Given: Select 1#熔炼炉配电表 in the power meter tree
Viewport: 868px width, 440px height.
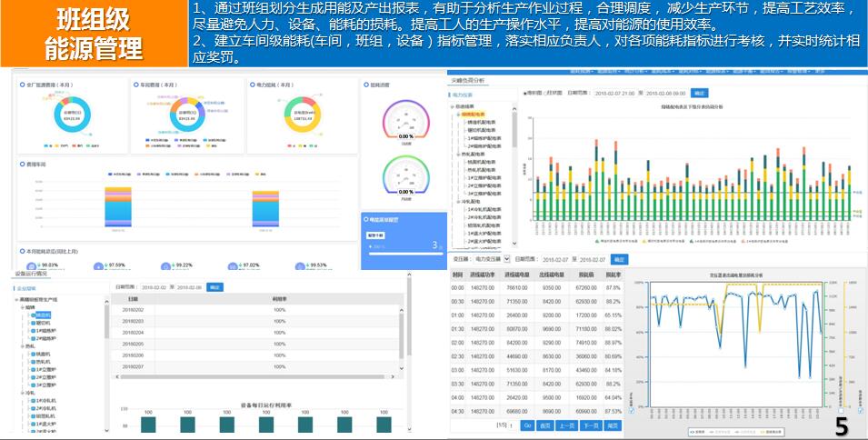Looking at the screenshot, I should click(x=481, y=136).
